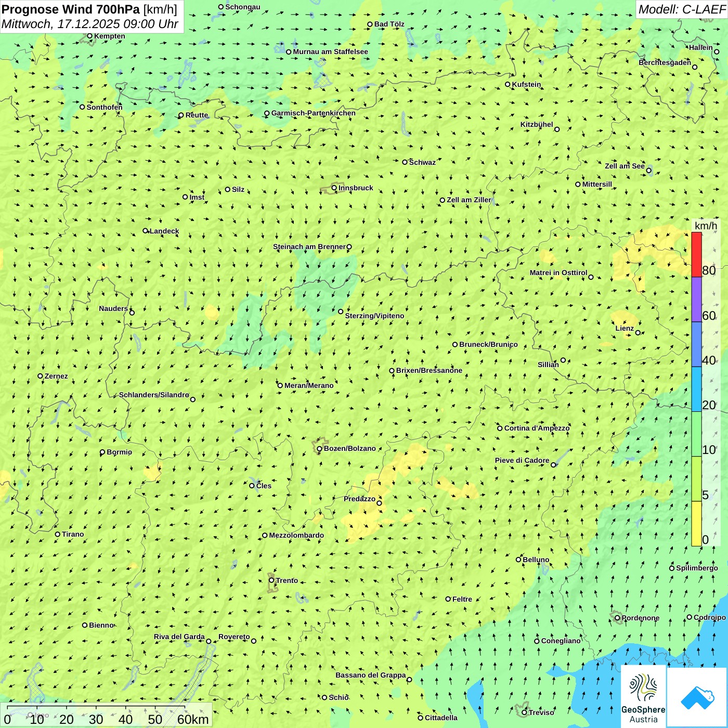
Task: Click the red 80 km/h legend color
Action: pos(696,255)
